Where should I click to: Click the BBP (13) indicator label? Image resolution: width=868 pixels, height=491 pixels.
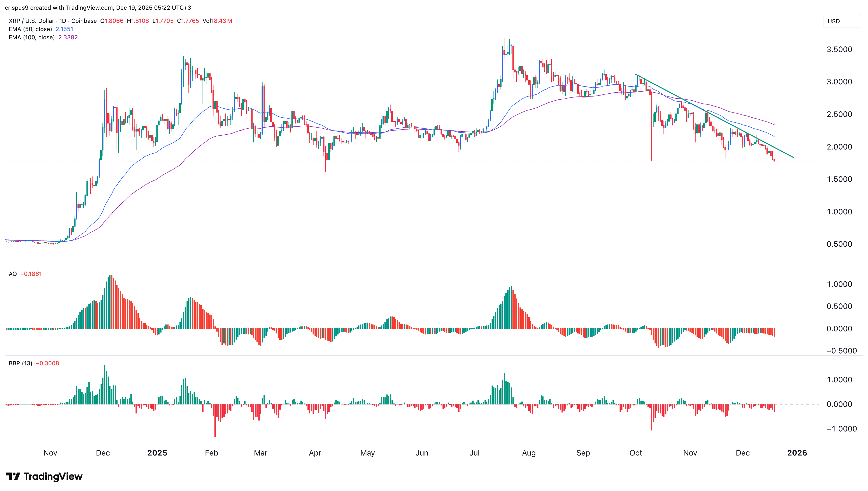coord(20,364)
